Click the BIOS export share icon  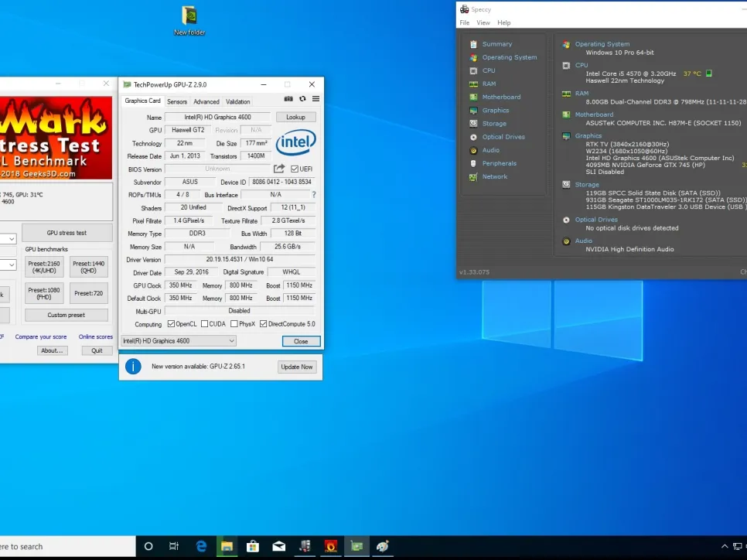pyautogui.click(x=279, y=169)
